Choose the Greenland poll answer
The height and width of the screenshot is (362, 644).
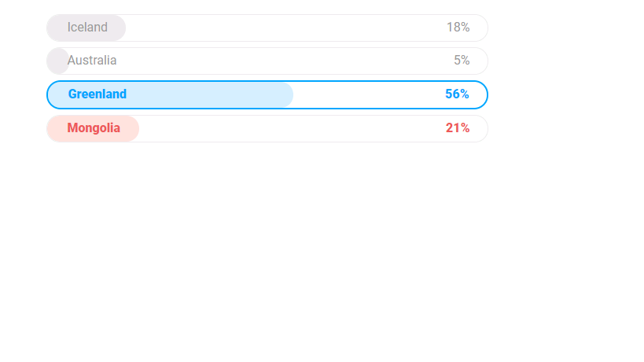[267, 95]
